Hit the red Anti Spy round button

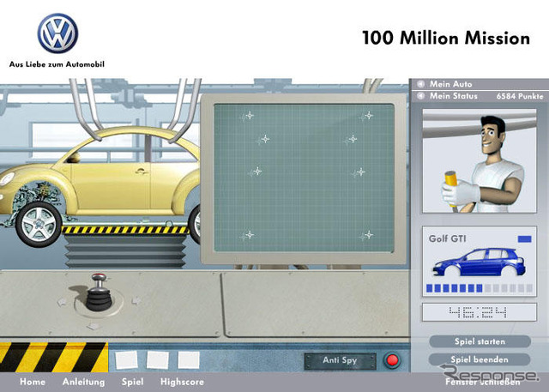[392, 360]
